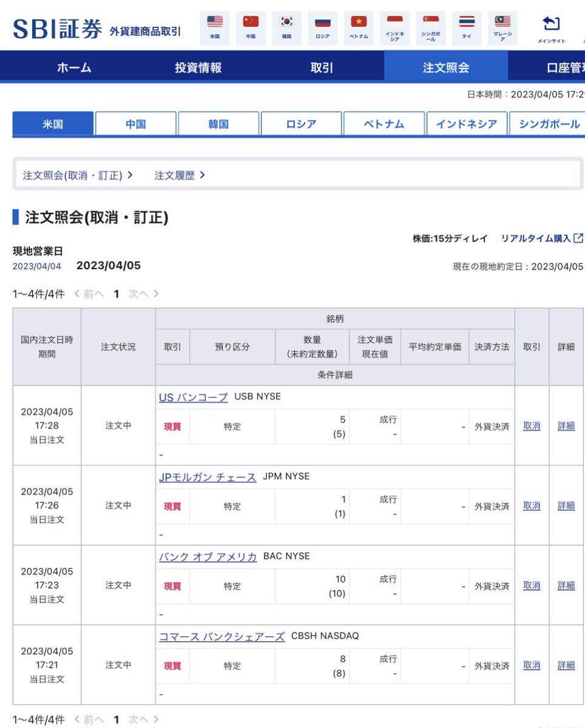View 詳細 for the コマース バンクシェアーズ order
585x728 pixels.
(566, 665)
